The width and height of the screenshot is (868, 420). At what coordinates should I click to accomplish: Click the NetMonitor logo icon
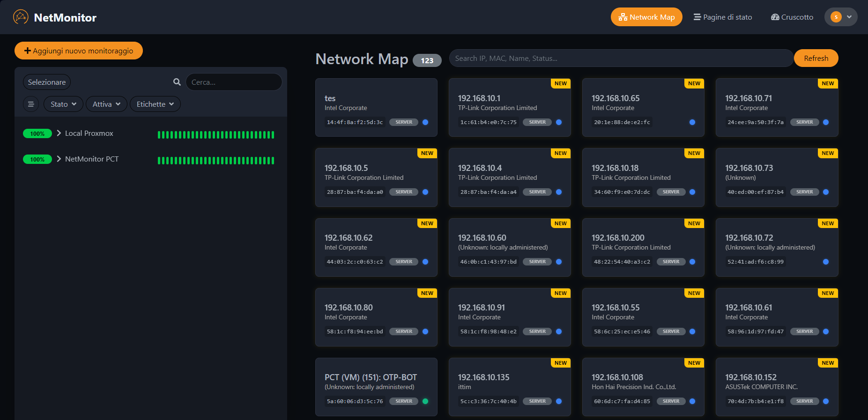[21, 17]
